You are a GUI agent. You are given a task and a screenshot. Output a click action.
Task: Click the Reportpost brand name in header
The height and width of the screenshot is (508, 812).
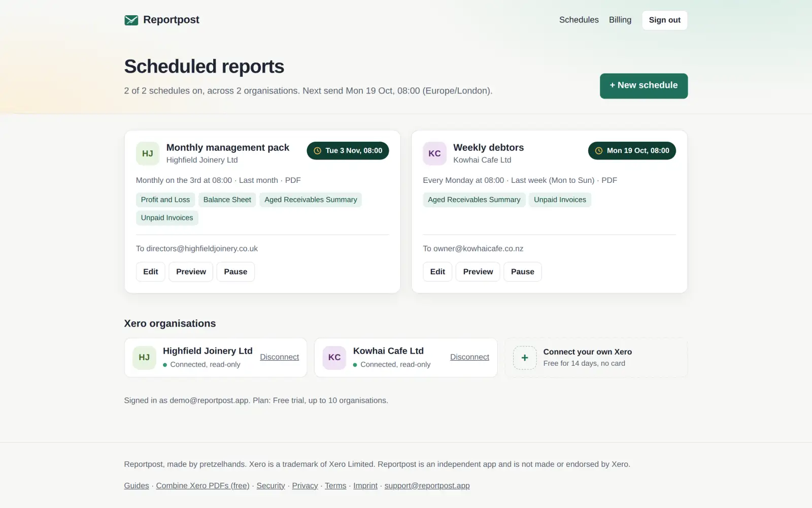point(171,20)
